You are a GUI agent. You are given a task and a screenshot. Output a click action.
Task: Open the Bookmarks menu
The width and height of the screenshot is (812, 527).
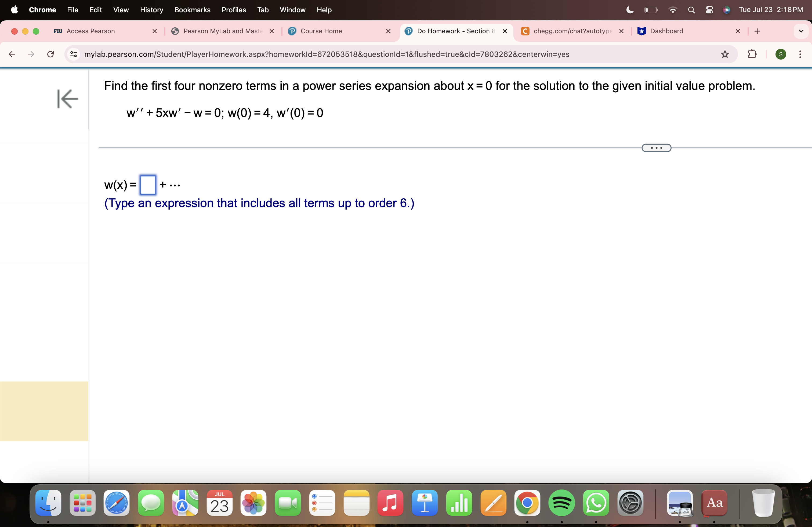point(192,10)
